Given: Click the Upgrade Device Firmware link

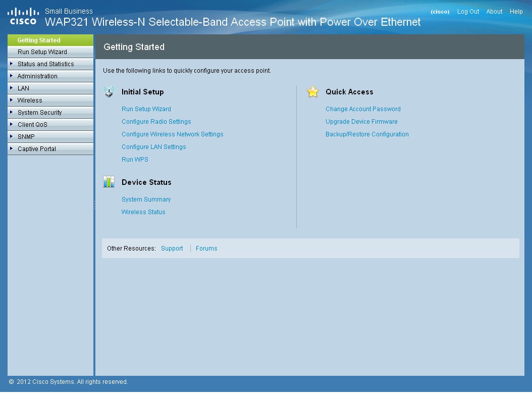Looking at the screenshot, I should [x=362, y=122].
